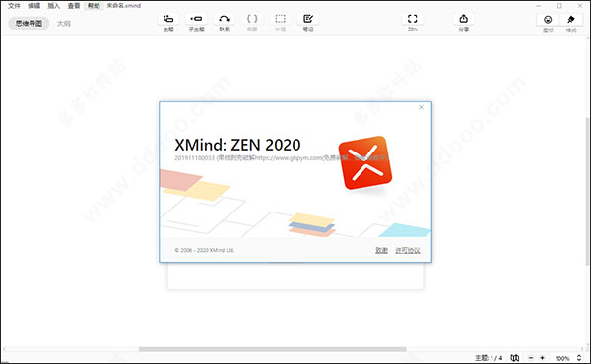Click the horizontal scrollbar thumb
Image resolution: width=591 pixels, height=364 pixels.
click(272, 349)
